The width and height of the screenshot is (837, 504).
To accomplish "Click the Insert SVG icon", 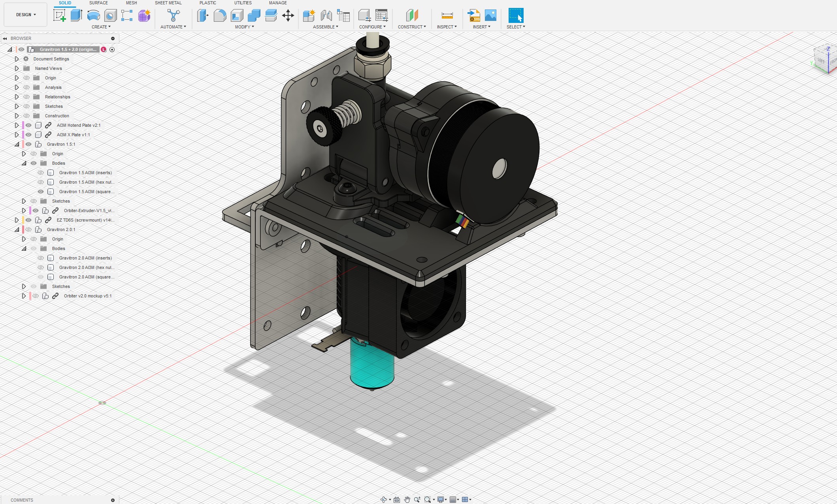I will [x=473, y=15].
